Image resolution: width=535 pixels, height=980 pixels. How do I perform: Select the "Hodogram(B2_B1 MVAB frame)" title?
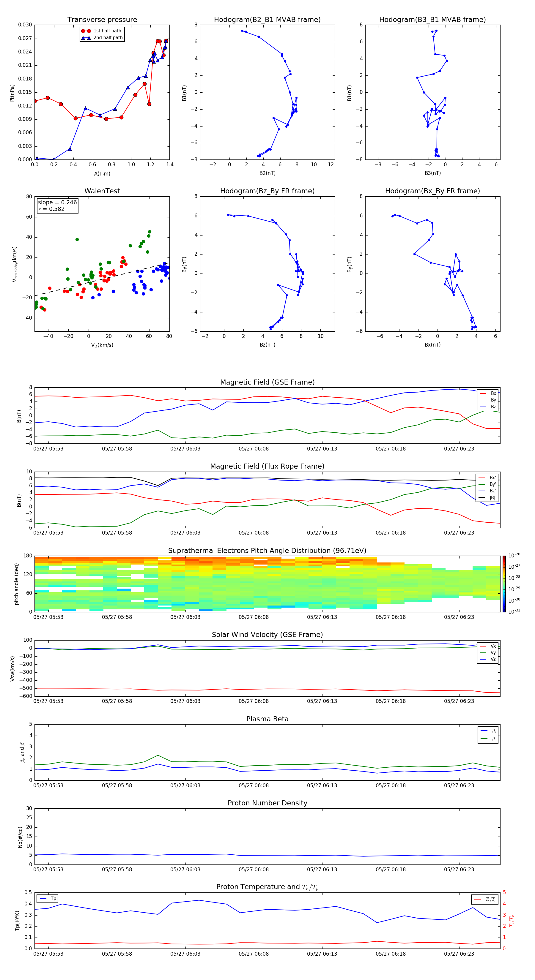(x=267, y=20)
